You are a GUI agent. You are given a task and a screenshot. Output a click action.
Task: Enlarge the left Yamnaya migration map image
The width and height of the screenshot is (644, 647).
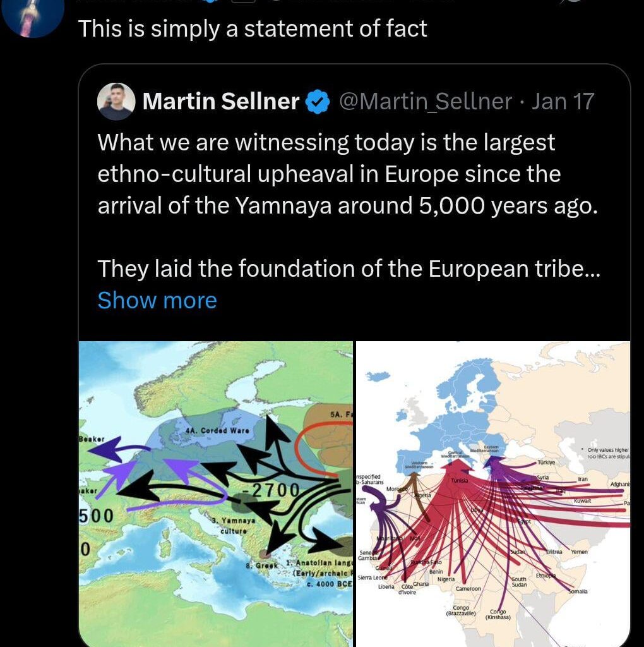(215, 493)
